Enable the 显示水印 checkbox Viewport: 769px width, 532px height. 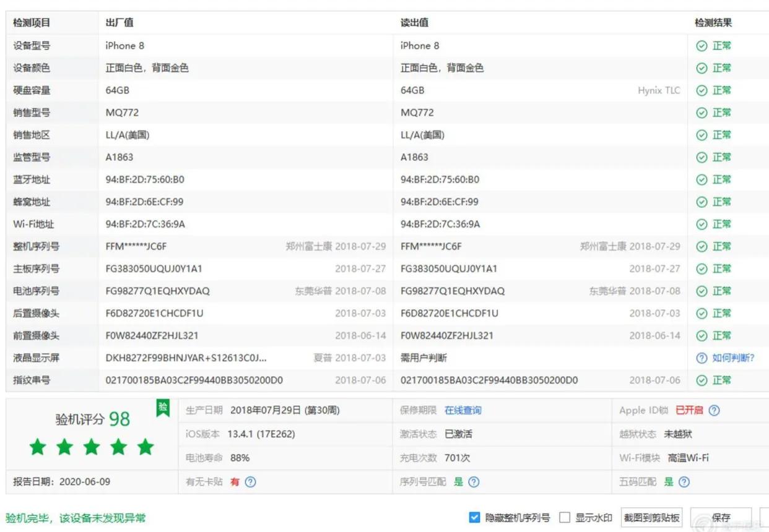[x=565, y=518]
